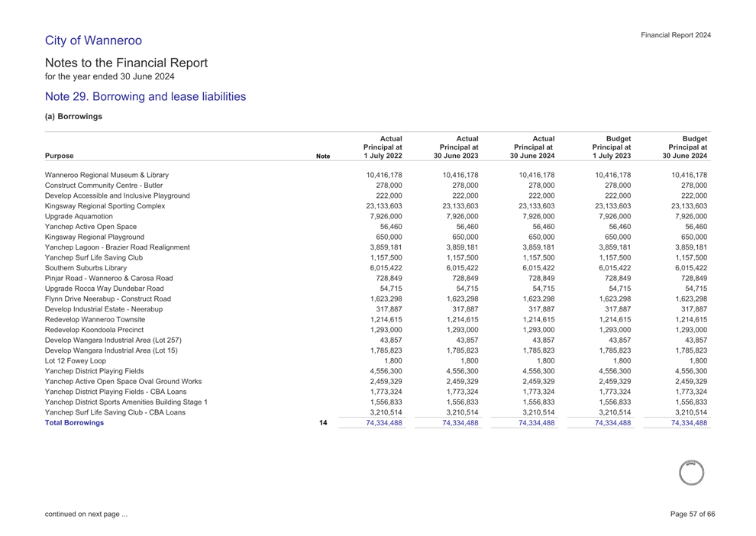This screenshot has width=756, height=536.
Task: Click the (a) Borrowings subheading
Action: pos(74,117)
